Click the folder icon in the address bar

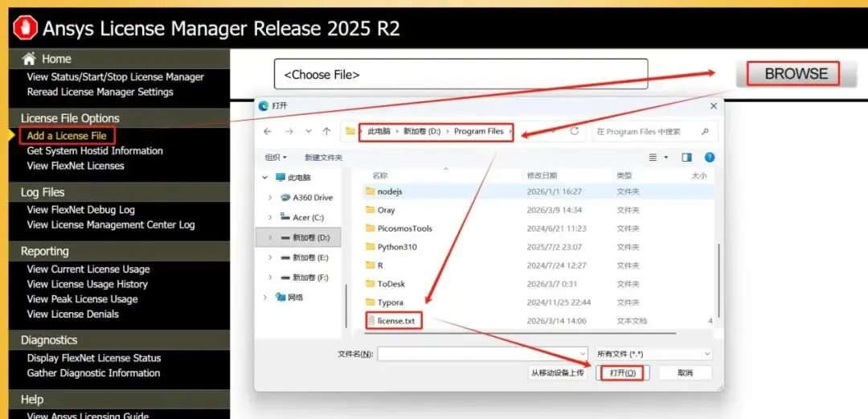(350, 131)
